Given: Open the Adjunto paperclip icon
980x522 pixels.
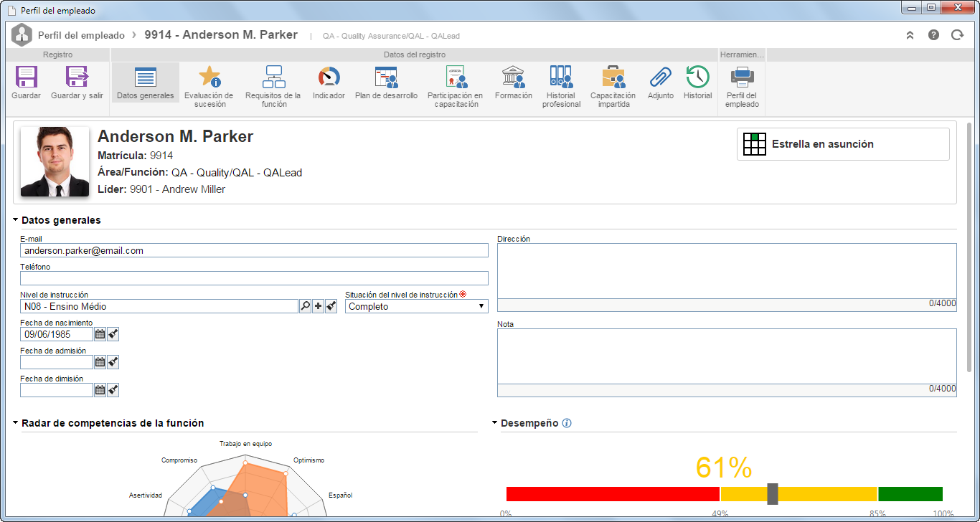Looking at the screenshot, I should [660, 77].
